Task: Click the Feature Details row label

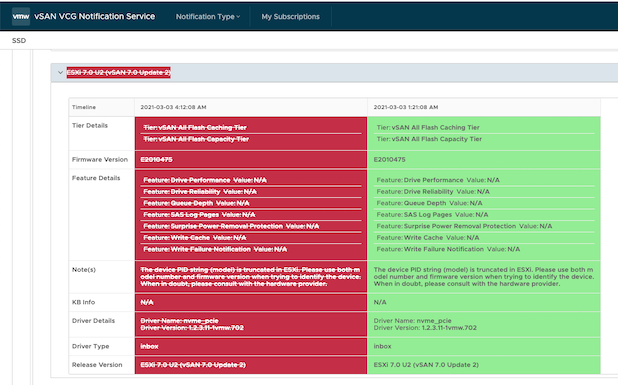Action: click(x=96, y=178)
